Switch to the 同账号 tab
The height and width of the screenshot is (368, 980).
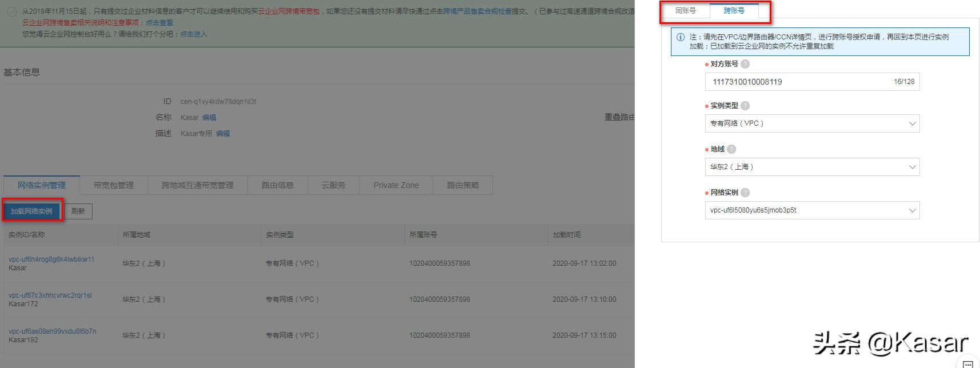(686, 11)
